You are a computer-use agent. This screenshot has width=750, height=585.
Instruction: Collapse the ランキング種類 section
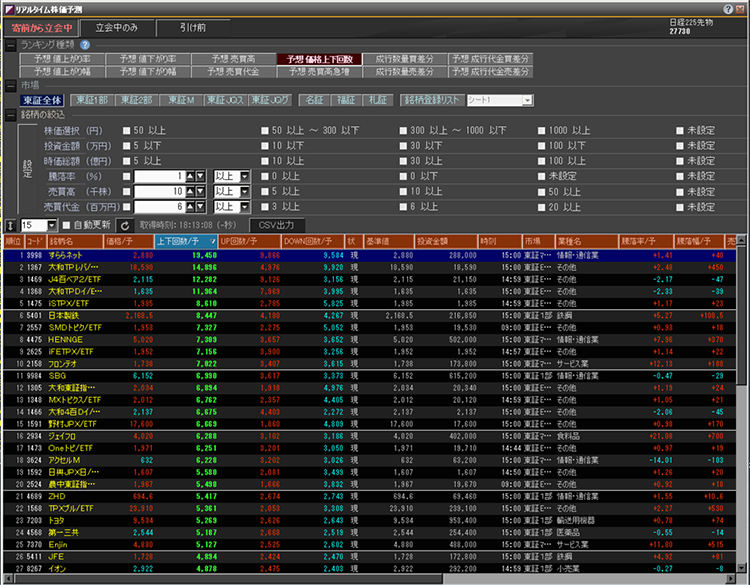tap(11, 45)
